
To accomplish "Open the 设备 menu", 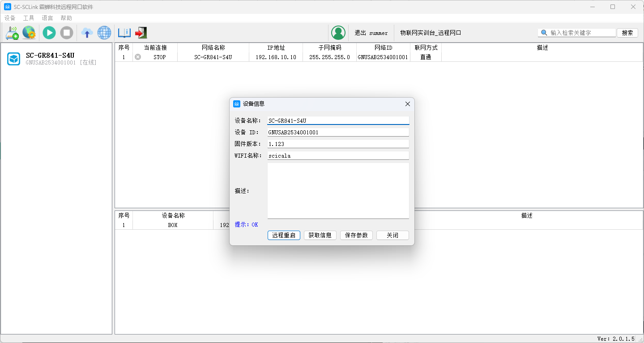I will tap(10, 18).
